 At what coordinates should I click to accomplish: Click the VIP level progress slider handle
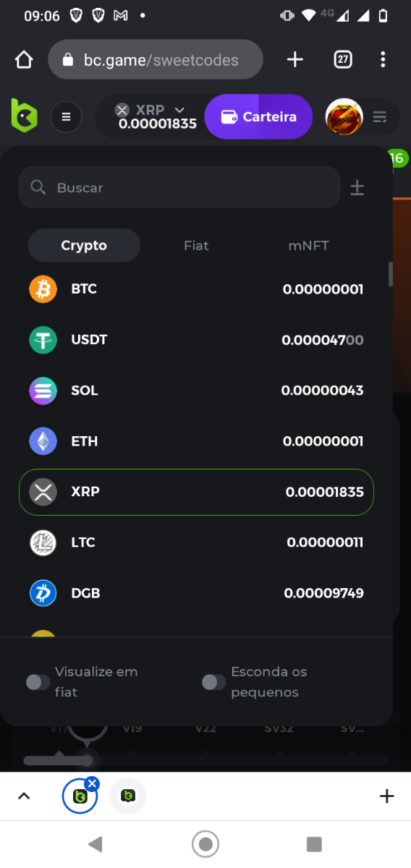coord(88,760)
